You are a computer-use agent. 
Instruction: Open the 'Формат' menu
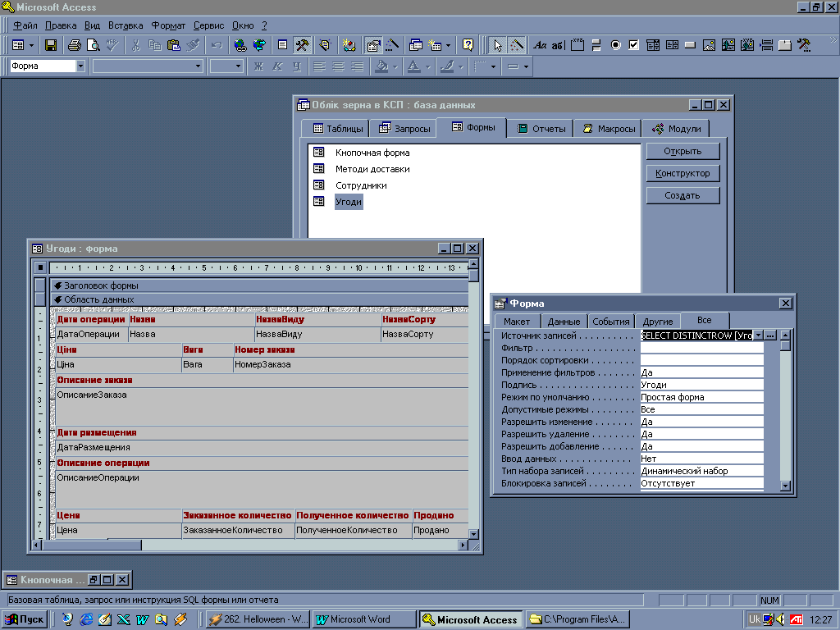pos(168,25)
